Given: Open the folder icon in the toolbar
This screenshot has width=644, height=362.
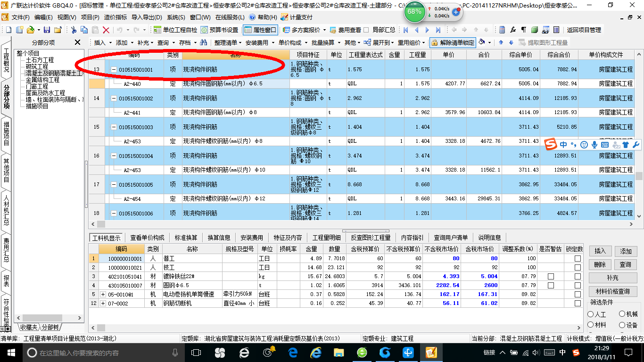Looking at the screenshot, I should [30, 30].
